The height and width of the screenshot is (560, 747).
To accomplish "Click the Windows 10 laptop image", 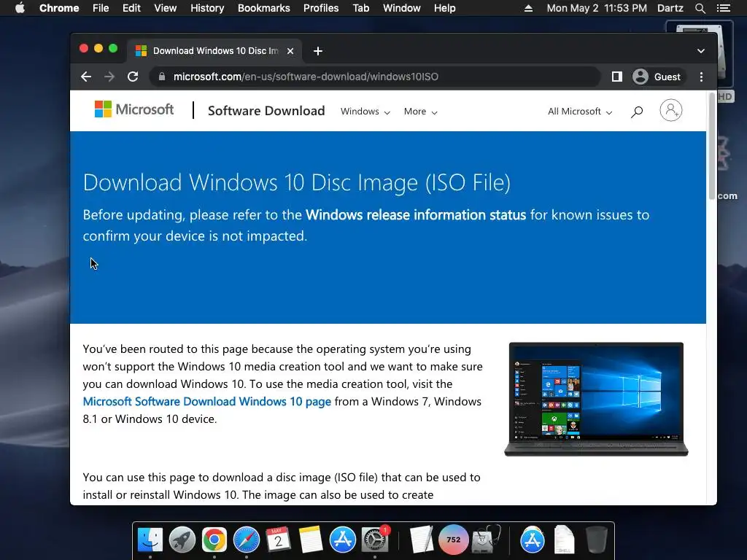I will click(x=596, y=399).
